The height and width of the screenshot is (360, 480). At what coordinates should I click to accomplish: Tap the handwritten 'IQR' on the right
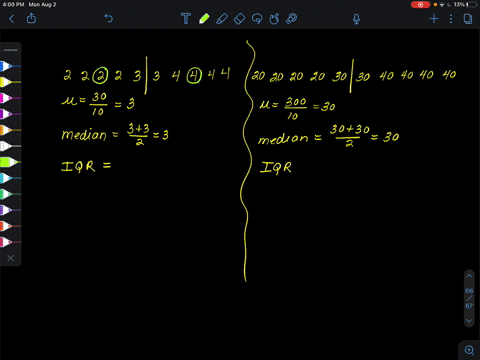pyautogui.click(x=276, y=167)
